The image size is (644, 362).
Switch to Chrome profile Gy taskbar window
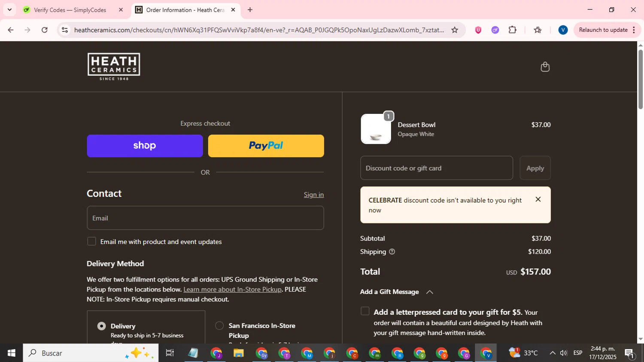(x=261, y=353)
